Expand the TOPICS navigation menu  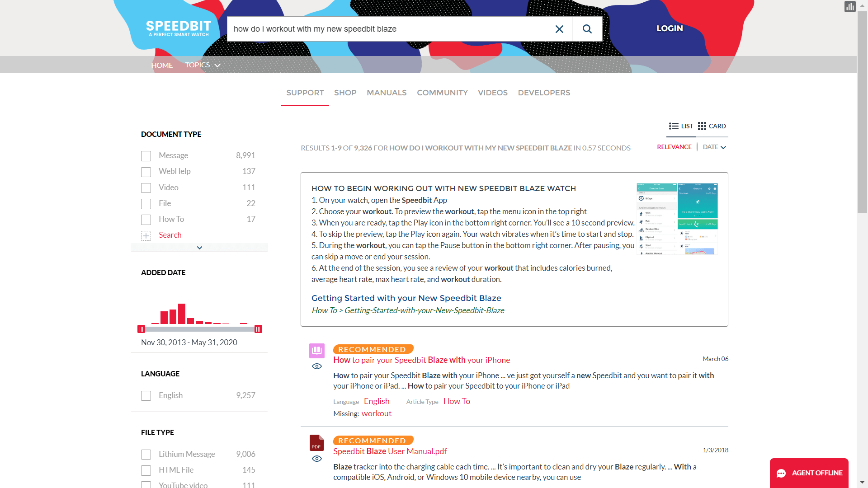[x=202, y=65]
